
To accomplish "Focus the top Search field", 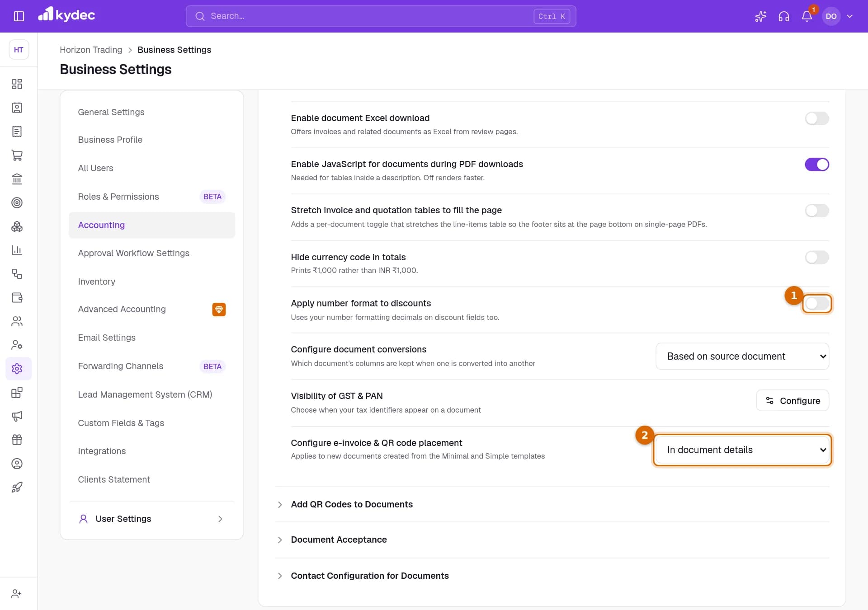I will tap(381, 16).
